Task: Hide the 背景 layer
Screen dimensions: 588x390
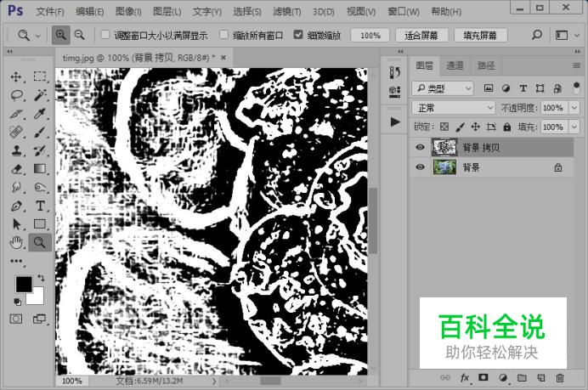Action: (x=420, y=167)
